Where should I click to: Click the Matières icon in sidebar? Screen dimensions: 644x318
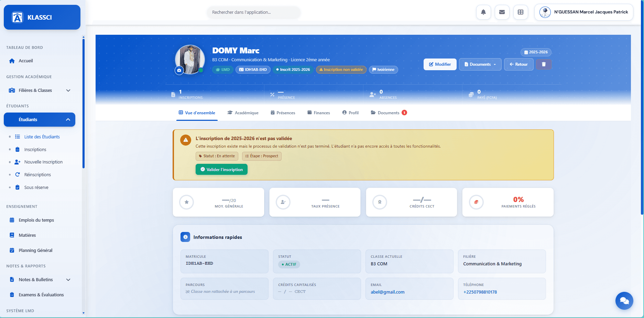pos(12,235)
